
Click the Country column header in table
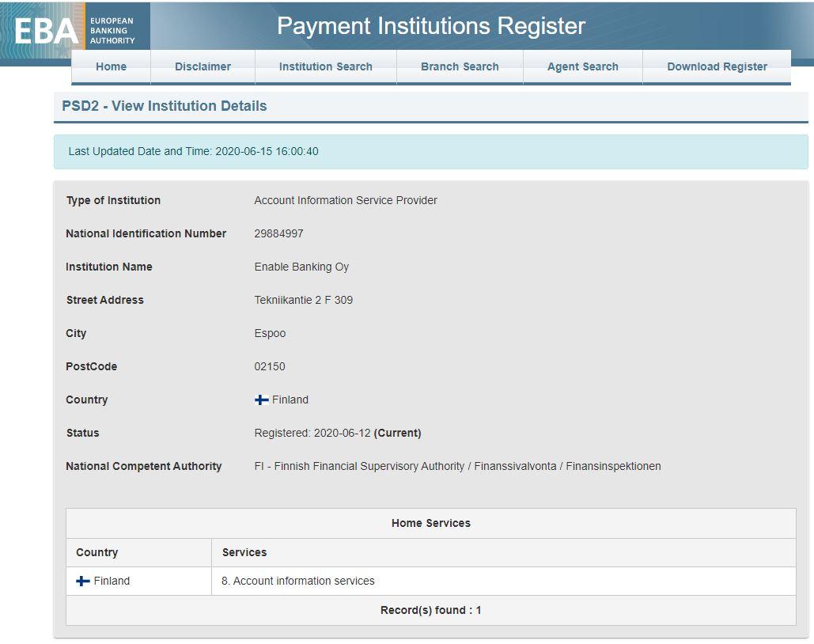[138, 552]
